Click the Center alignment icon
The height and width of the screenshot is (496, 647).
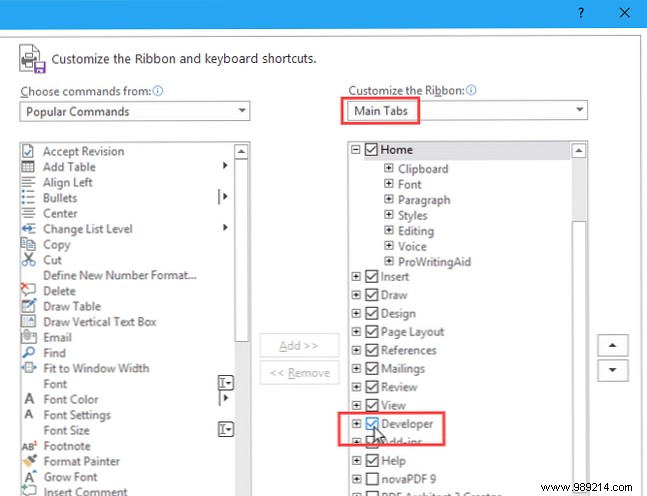pos(28,213)
